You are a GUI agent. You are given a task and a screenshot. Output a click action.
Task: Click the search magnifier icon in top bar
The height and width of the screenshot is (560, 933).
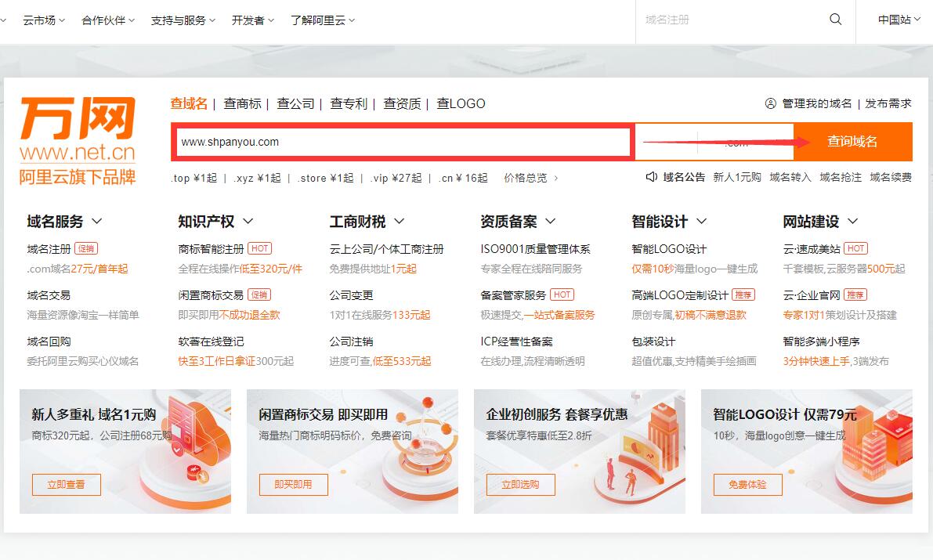point(835,20)
